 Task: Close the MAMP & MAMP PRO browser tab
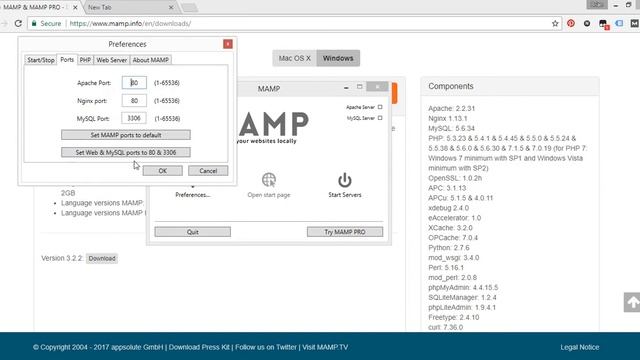75,7
